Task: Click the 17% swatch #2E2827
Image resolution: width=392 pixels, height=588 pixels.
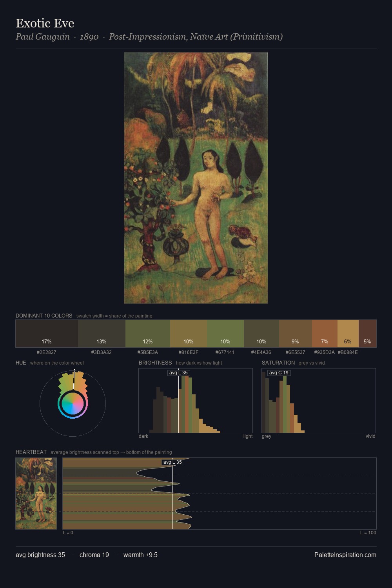Action: click(x=47, y=334)
